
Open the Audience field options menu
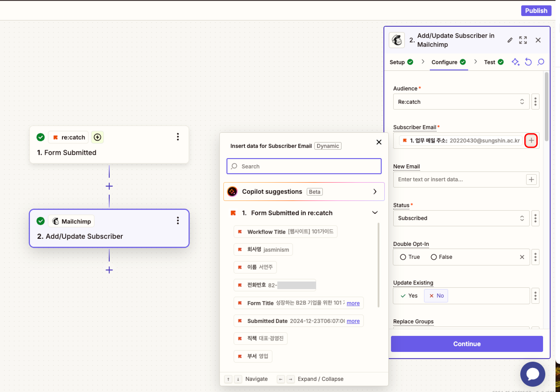[535, 102]
